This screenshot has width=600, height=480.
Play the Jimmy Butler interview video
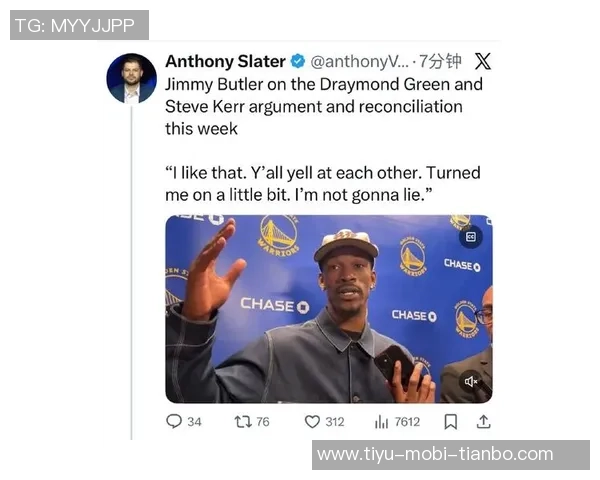(x=329, y=309)
